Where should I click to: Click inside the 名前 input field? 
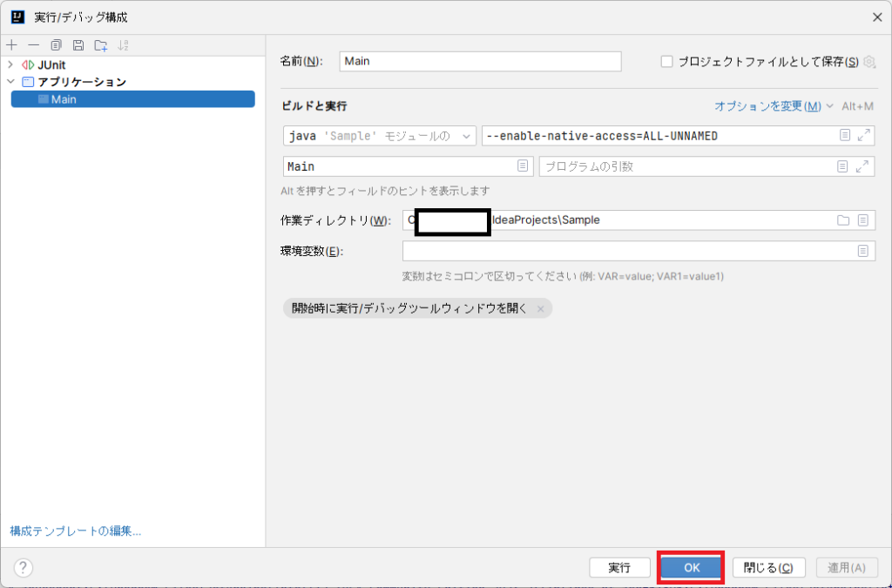(x=479, y=61)
